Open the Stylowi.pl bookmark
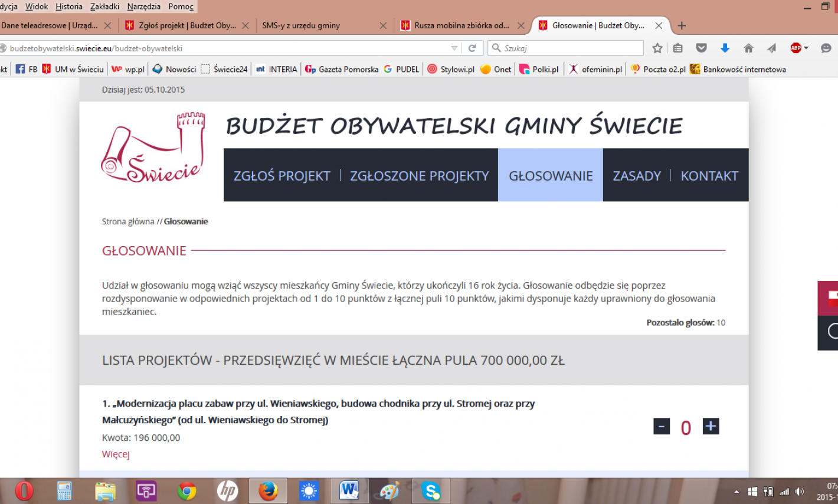The image size is (838, 504). point(451,69)
